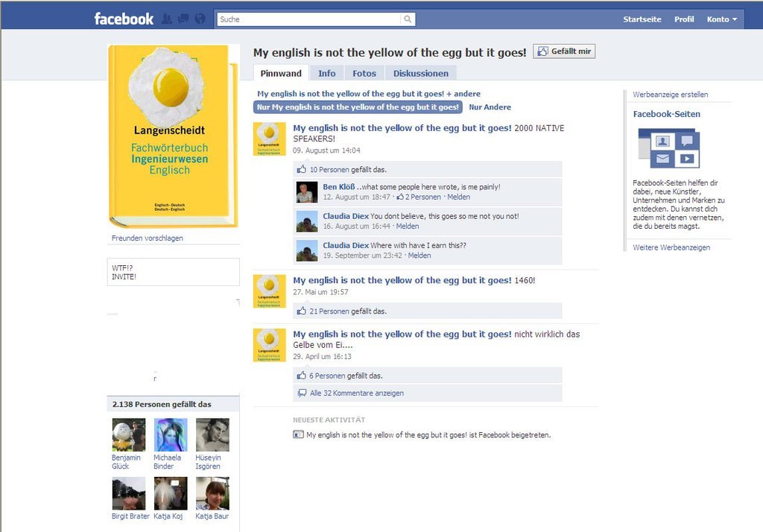Open timestamp 09. August um 14:04

(x=326, y=151)
